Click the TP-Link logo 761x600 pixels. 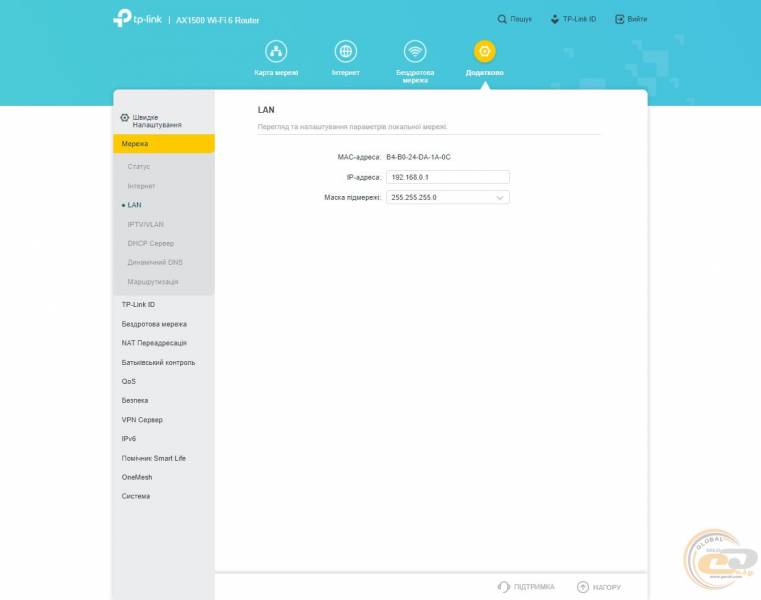click(x=137, y=18)
